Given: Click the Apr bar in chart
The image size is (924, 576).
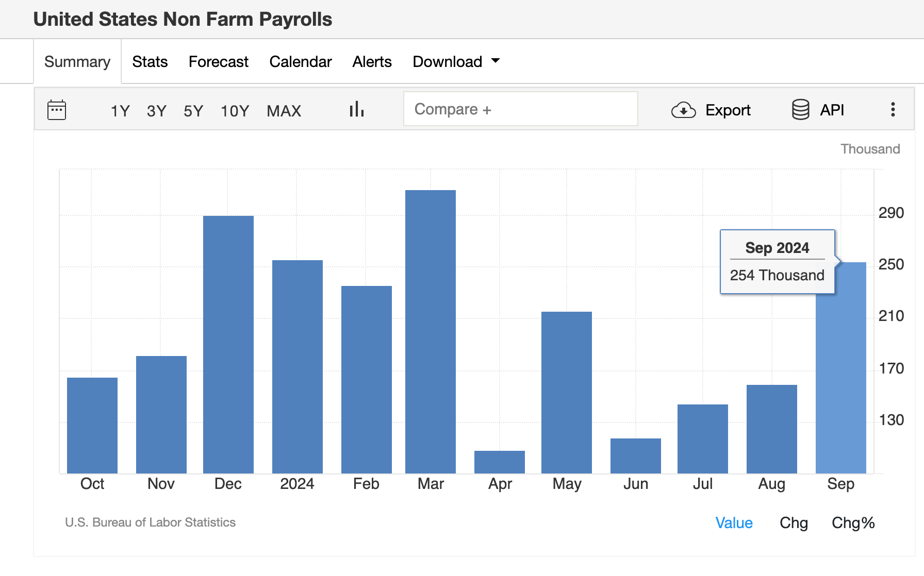Looking at the screenshot, I should (x=500, y=462).
